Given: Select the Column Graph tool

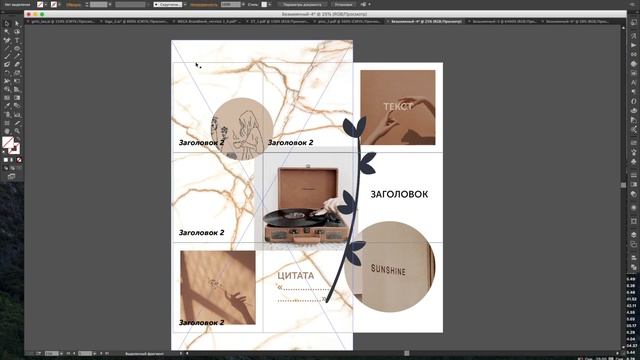Looking at the screenshot, I should [x=17, y=115].
